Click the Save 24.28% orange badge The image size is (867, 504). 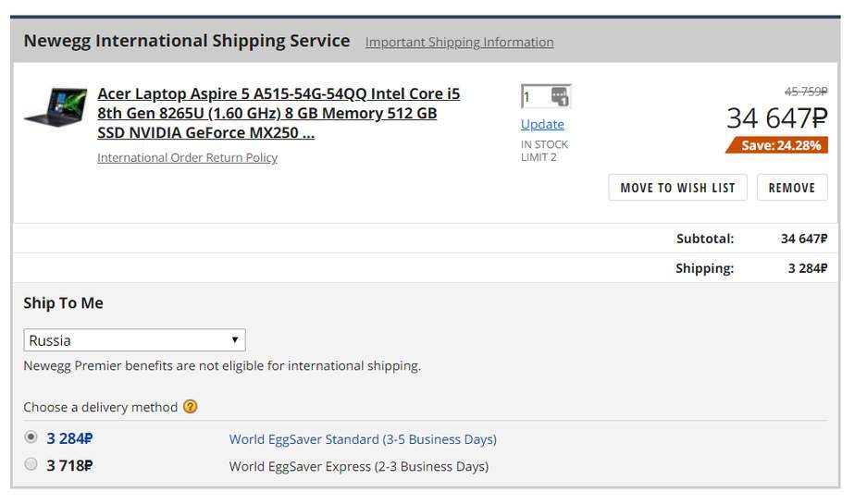point(777,145)
